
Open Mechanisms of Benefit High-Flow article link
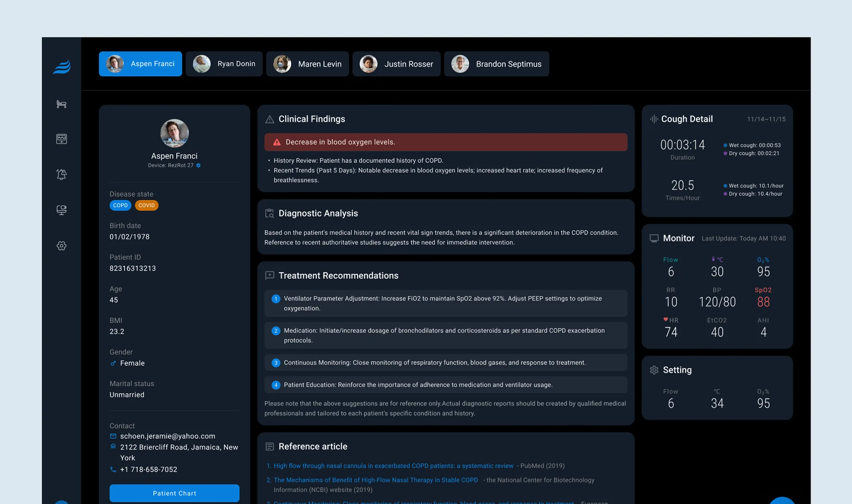(375, 480)
